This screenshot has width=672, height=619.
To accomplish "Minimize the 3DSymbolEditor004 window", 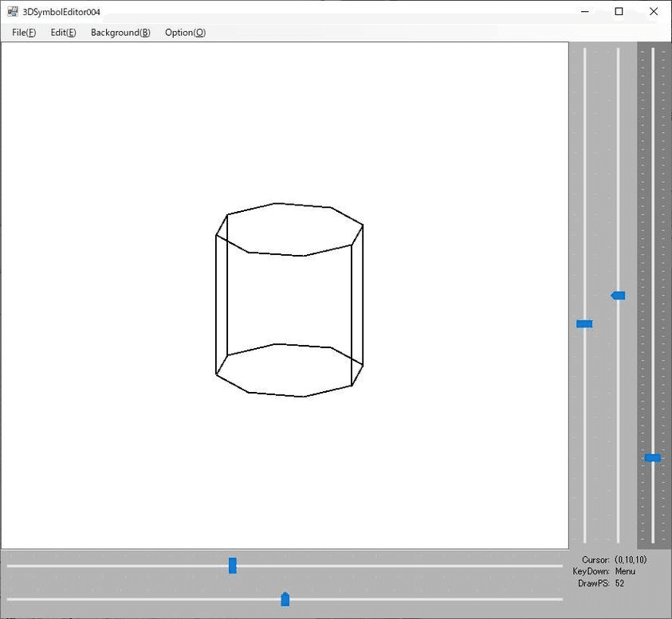I will click(x=585, y=12).
